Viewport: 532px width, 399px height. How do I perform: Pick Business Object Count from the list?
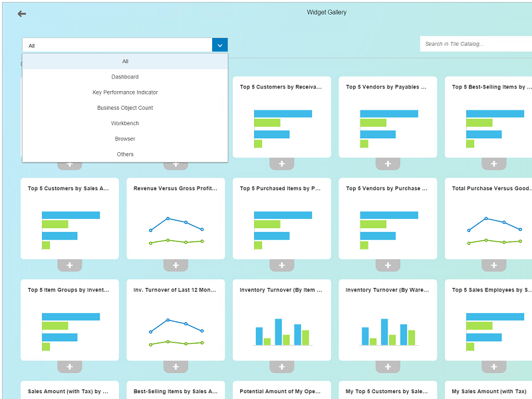pos(125,108)
